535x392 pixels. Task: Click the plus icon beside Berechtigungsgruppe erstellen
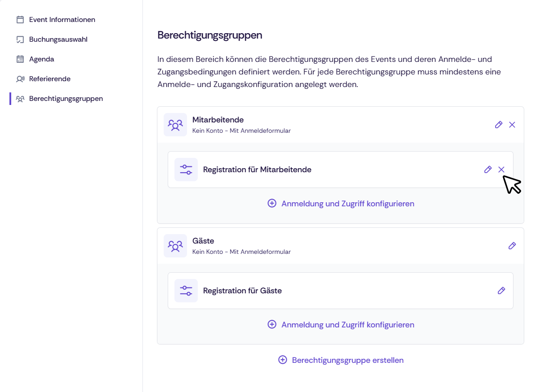[283, 360]
